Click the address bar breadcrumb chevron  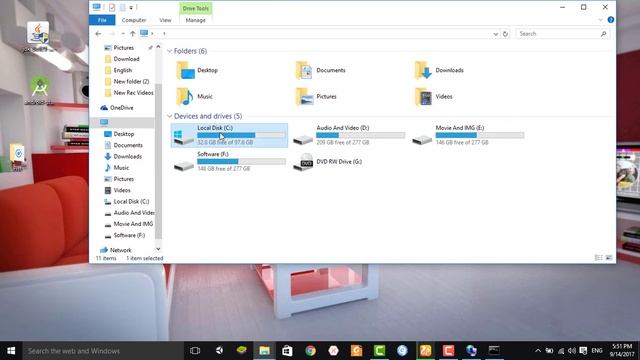click(153, 33)
